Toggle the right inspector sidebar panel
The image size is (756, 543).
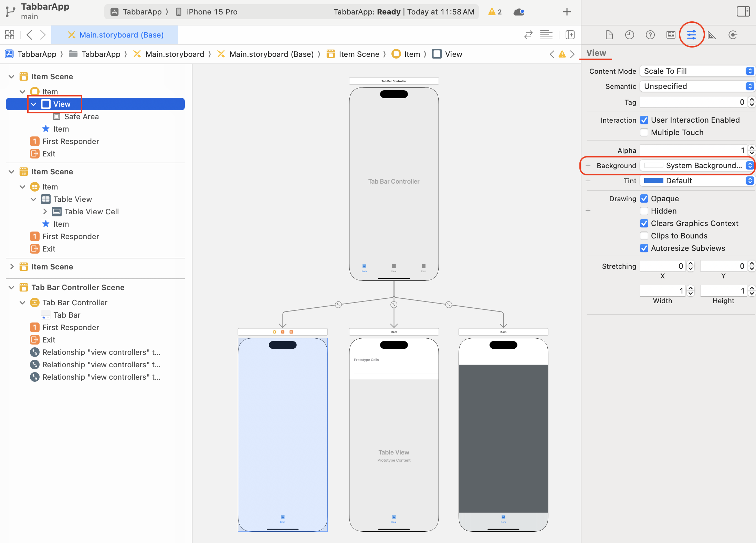tap(743, 12)
